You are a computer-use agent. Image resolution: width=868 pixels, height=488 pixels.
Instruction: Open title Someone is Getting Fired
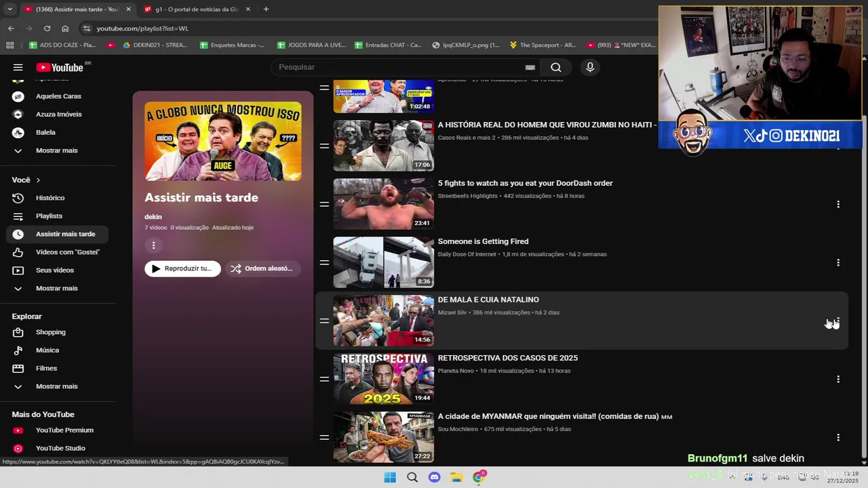point(483,241)
